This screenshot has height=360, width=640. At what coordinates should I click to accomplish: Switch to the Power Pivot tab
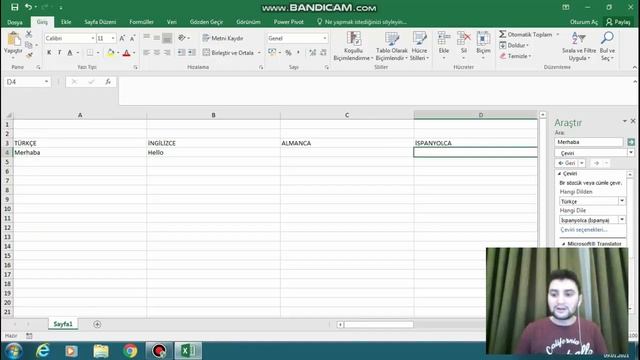(289, 22)
